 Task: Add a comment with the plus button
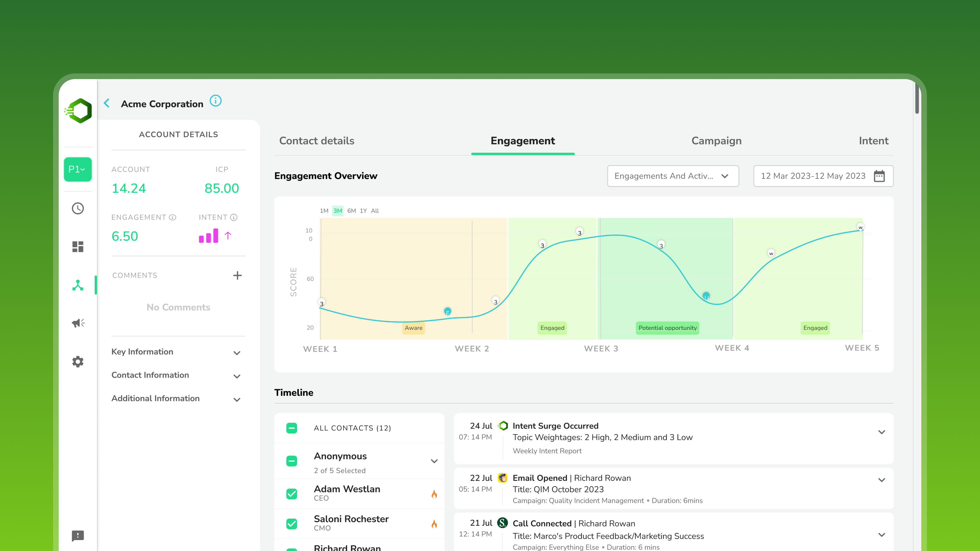(x=237, y=275)
